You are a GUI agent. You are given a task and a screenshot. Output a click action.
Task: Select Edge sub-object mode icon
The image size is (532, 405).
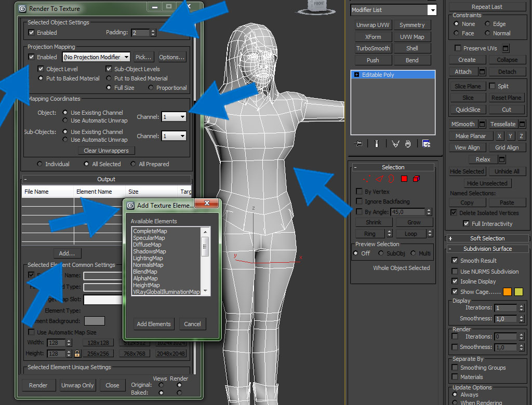click(x=379, y=179)
